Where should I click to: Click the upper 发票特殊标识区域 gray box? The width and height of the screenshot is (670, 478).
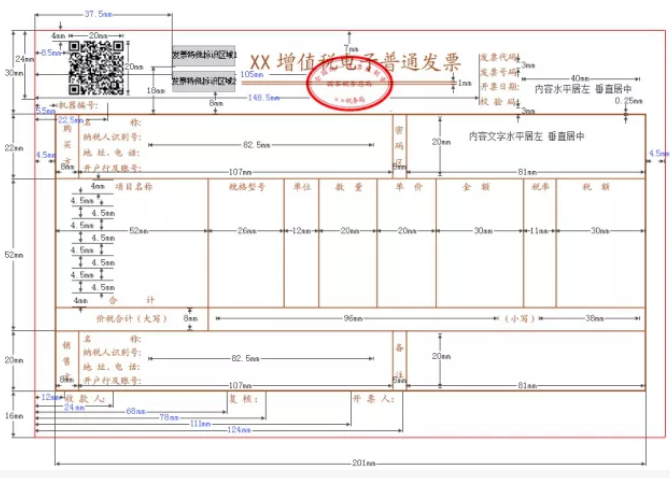coord(205,55)
